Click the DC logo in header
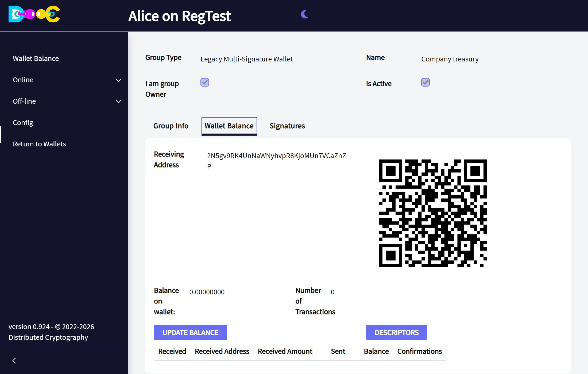Image resolution: width=588 pixels, height=374 pixels. [34, 14]
